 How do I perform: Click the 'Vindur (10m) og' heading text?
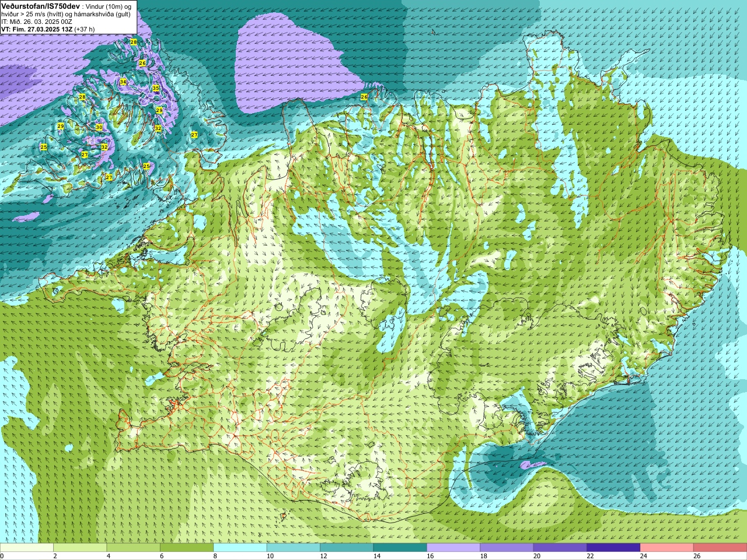pyautogui.click(x=109, y=6)
